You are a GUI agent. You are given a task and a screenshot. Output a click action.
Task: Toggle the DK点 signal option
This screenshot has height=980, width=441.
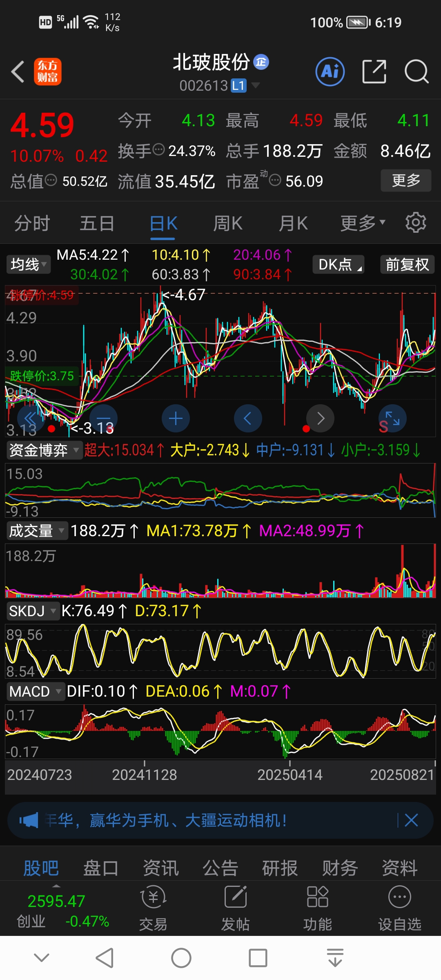pyautogui.click(x=339, y=264)
